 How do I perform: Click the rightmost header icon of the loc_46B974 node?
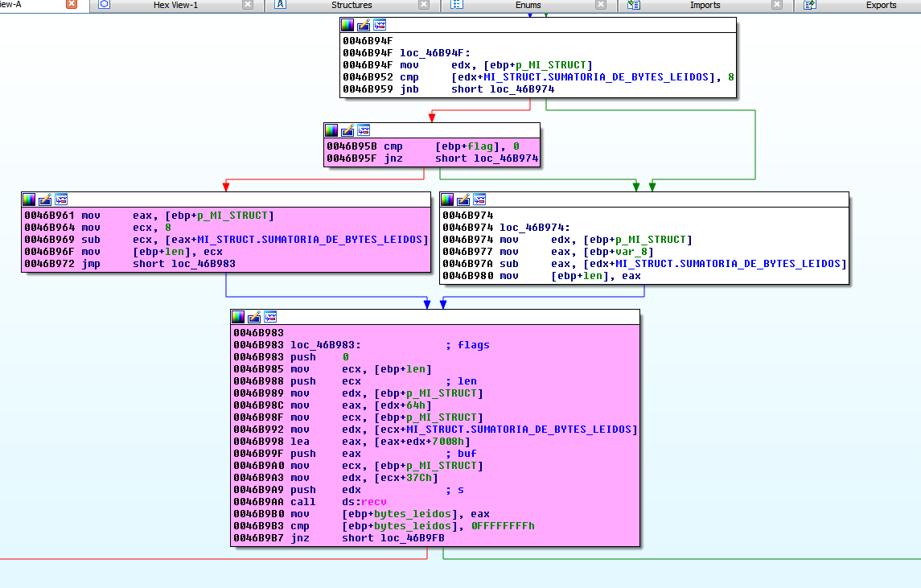coord(479,199)
